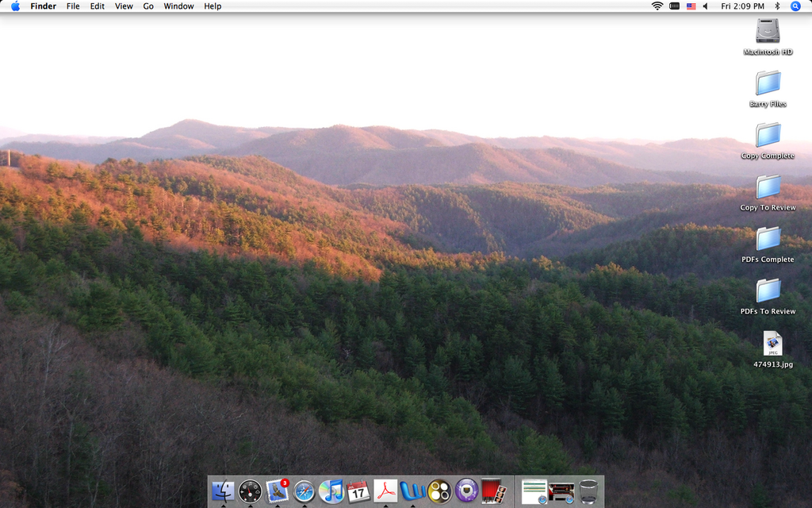Launch Adobe Acrobat from the dock

(385, 491)
